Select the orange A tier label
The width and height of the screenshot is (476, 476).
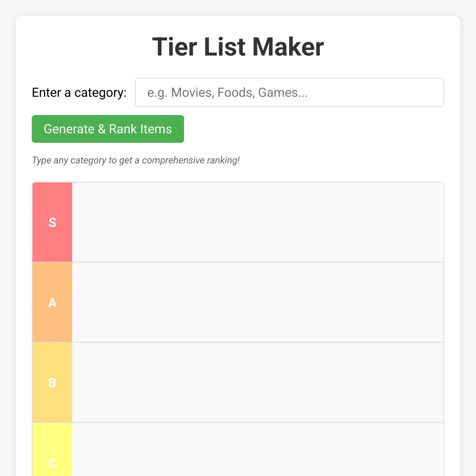pyautogui.click(x=52, y=303)
